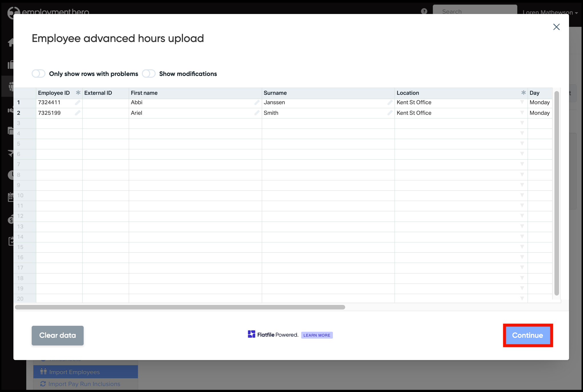Click edit pencil next to Employee ID 7325199
The image size is (583, 392).
77,113
